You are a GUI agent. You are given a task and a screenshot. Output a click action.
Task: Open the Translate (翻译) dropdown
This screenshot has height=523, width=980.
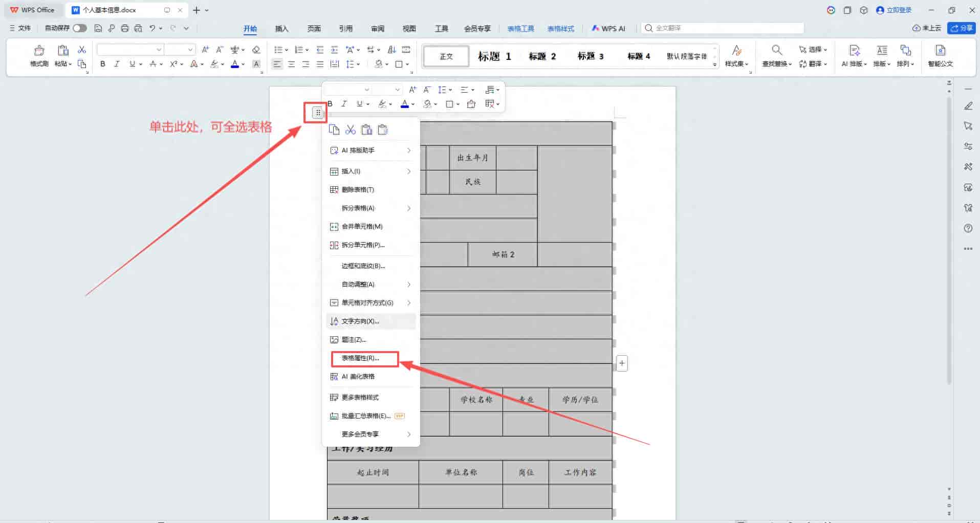(813, 64)
